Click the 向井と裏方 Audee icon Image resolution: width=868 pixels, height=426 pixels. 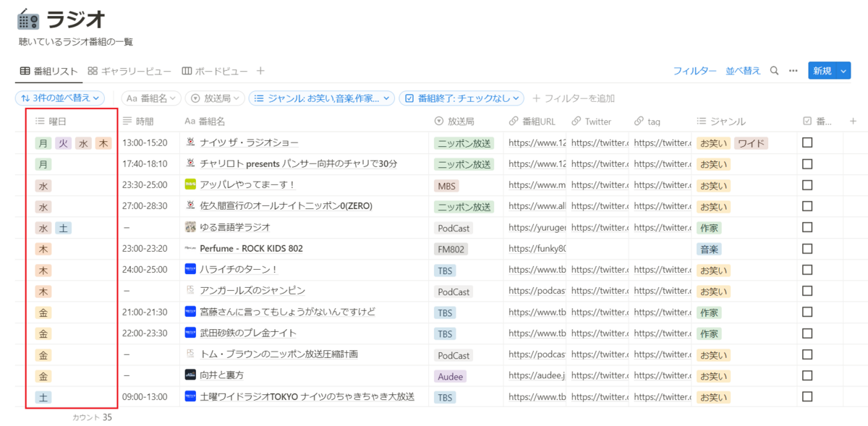click(190, 375)
